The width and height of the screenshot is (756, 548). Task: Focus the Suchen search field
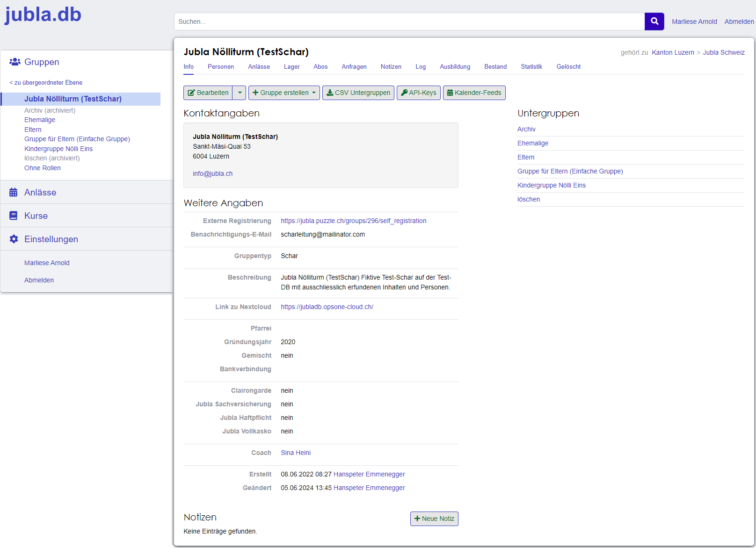point(409,22)
